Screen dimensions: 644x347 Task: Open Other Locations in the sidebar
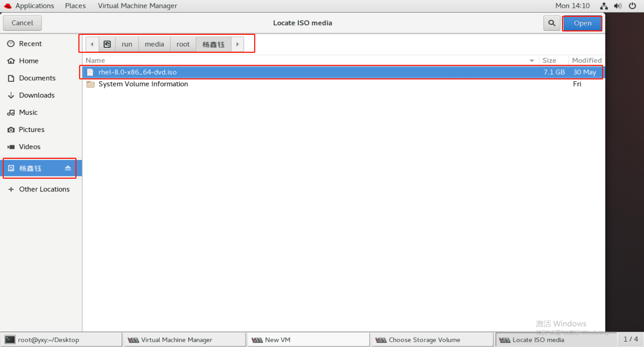[41, 189]
